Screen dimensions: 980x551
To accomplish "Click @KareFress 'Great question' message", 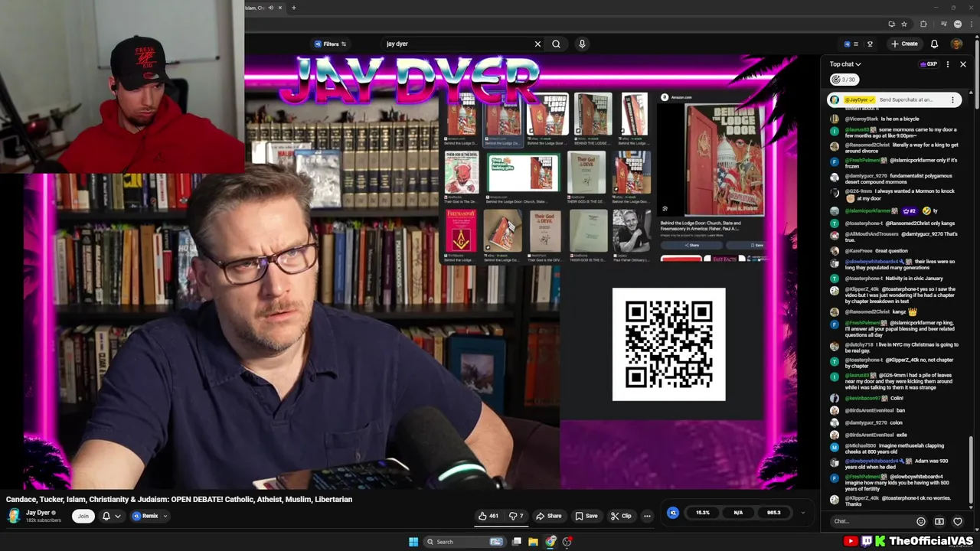I will [876, 250].
